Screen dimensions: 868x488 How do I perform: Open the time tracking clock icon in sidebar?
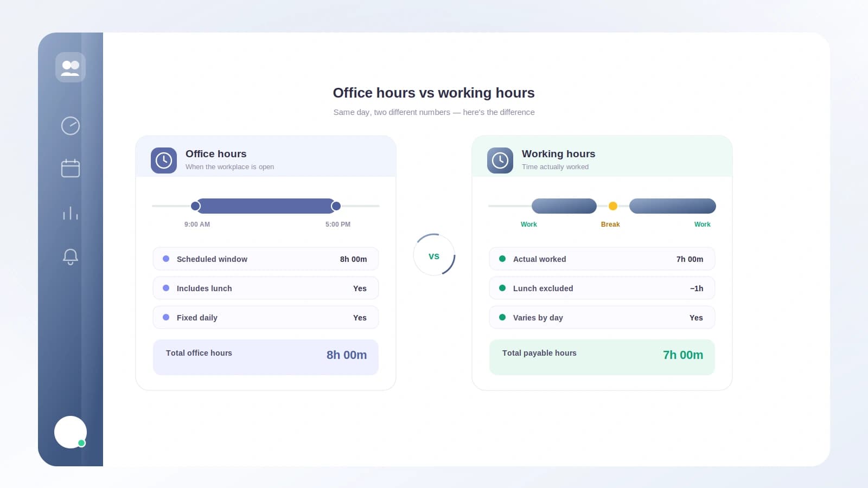pos(71,126)
